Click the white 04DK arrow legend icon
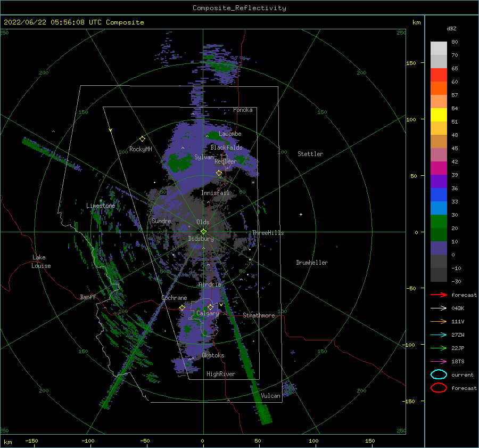The height and width of the screenshot is (448, 479). 439,308
